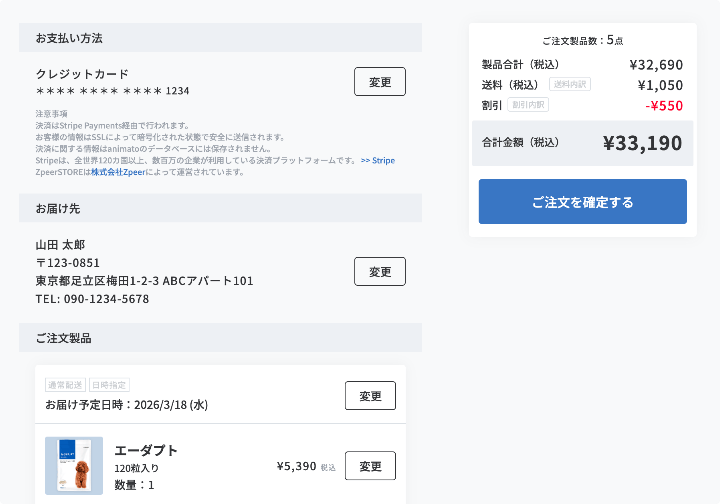Click 変更 button beside delivery address
This screenshot has height=504, width=720.
380,272
